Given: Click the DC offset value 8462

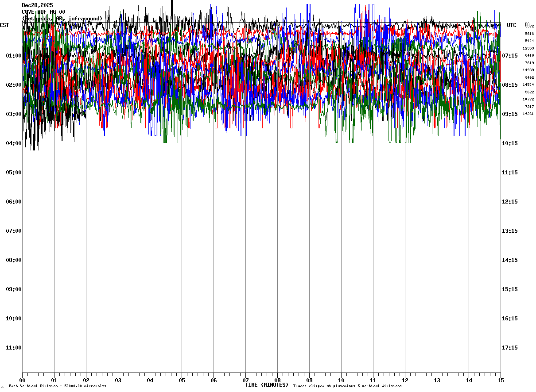Looking at the screenshot, I should [529, 77].
